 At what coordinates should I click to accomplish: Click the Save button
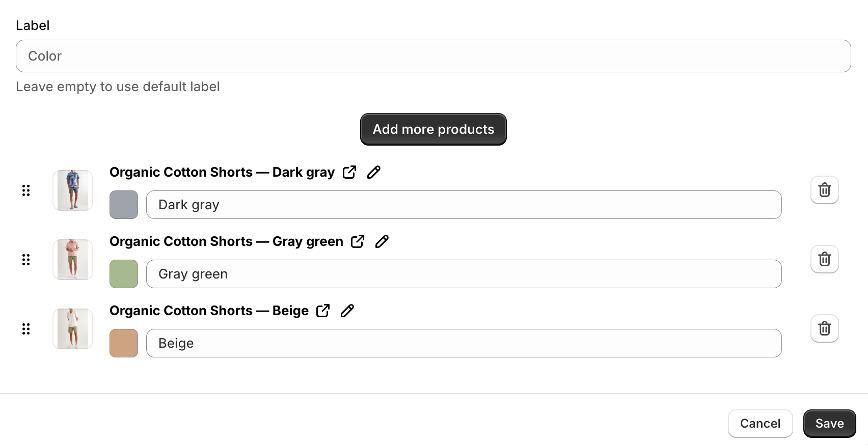click(x=829, y=423)
